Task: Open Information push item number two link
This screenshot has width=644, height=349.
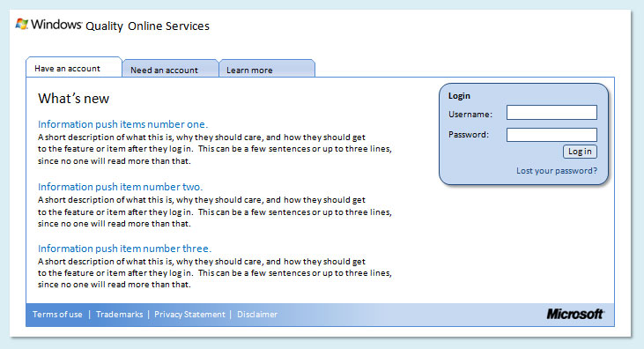Action: (x=121, y=187)
